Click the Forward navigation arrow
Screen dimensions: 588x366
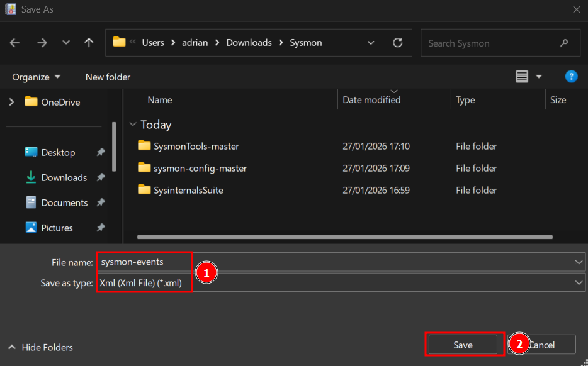(42, 43)
